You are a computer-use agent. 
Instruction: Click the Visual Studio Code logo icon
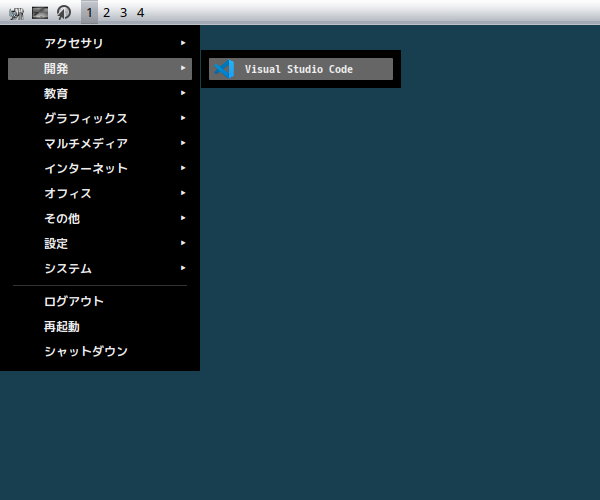click(225, 69)
